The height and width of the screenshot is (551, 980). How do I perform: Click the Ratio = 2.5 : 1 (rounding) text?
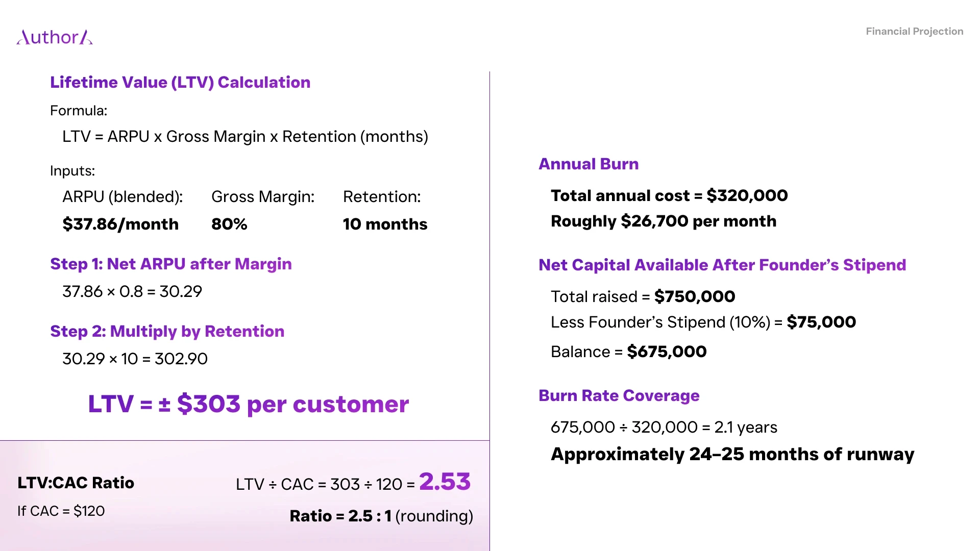coord(381,516)
